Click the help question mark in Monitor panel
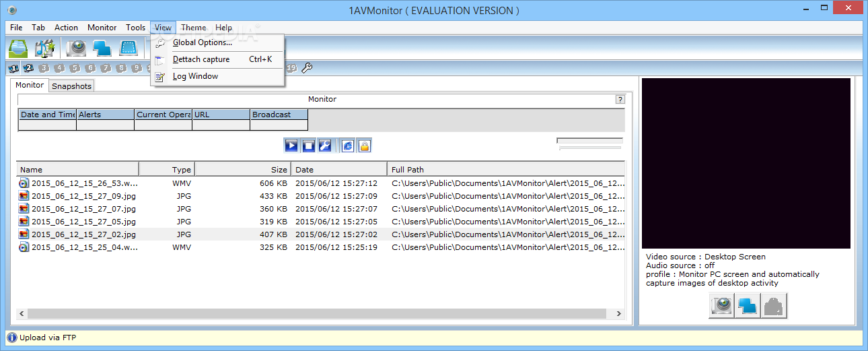Screen dimensions: 868x351 point(620,99)
